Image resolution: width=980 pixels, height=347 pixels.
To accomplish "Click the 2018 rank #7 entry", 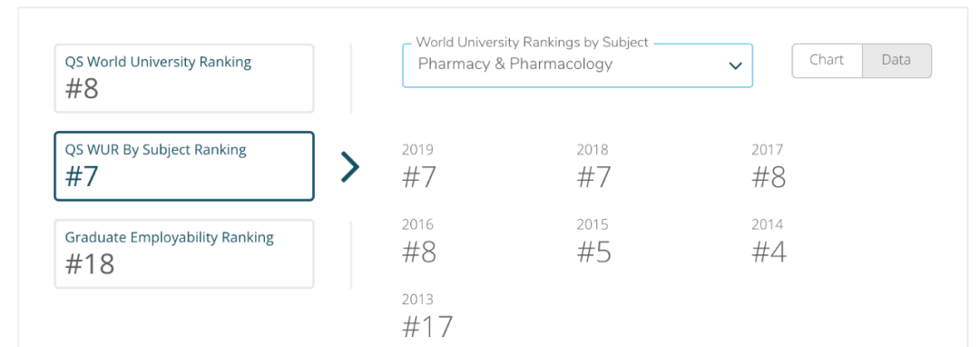I will (593, 167).
